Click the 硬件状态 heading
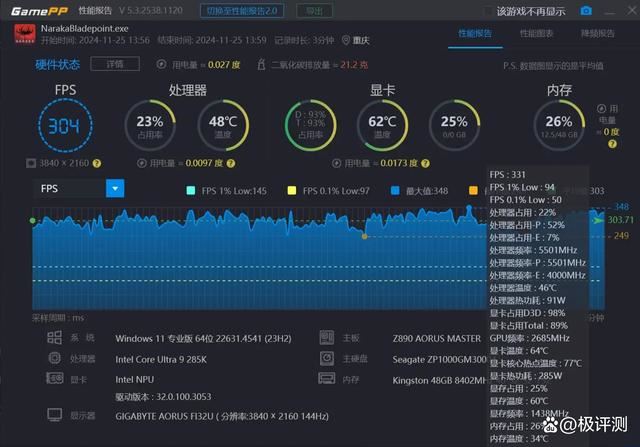Viewport: 640px width, 447px height. click(x=58, y=64)
